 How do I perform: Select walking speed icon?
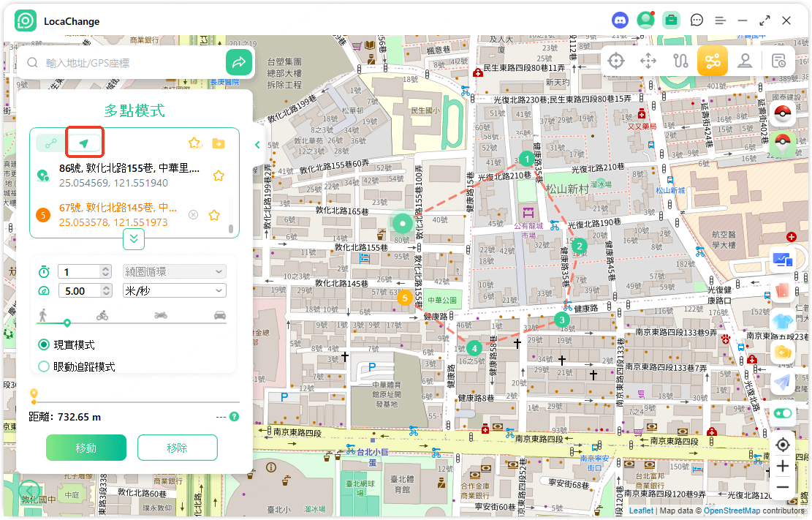43,314
